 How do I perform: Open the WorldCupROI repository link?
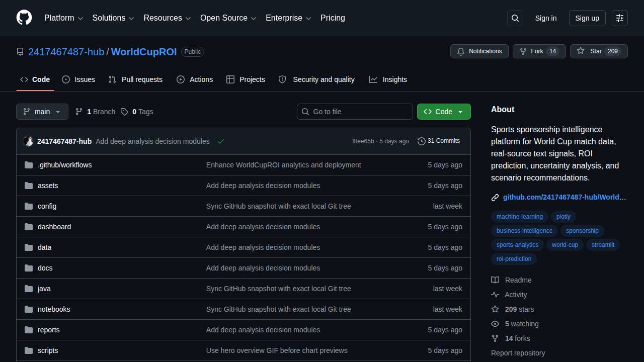tap(144, 52)
